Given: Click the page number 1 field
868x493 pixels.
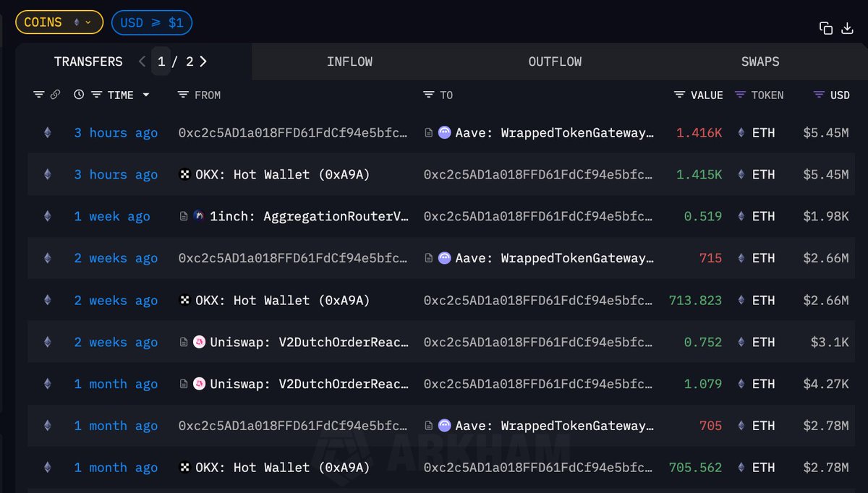Looking at the screenshot, I should click(161, 61).
